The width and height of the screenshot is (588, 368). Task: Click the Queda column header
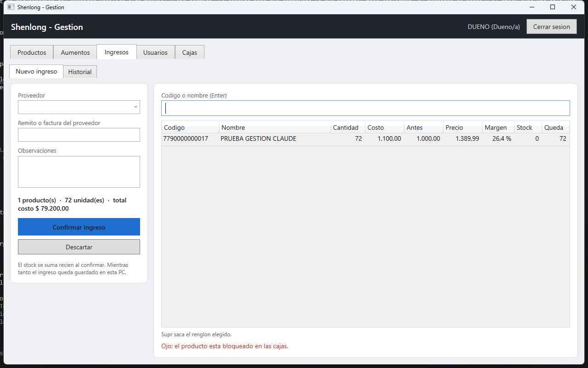(x=556, y=127)
